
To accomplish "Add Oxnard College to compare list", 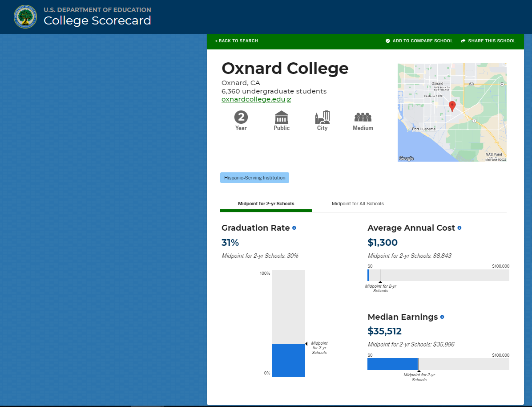I will pyautogui.click(x=419, y=41).
